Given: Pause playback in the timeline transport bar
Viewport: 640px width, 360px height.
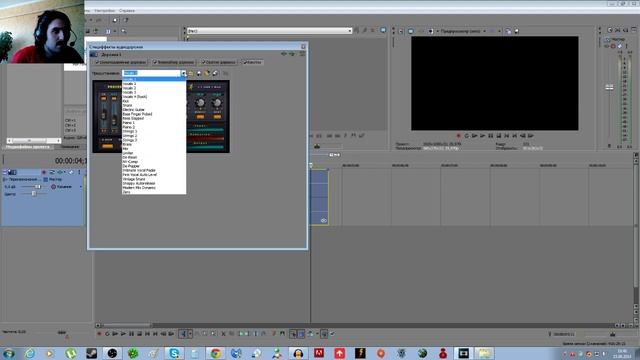Looking at the screenshot, I should pyautogui.click(x=131, y=334).
